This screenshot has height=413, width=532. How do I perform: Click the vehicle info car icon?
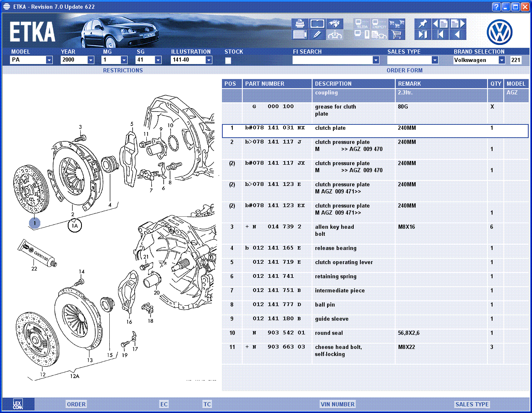pos(335,35)
